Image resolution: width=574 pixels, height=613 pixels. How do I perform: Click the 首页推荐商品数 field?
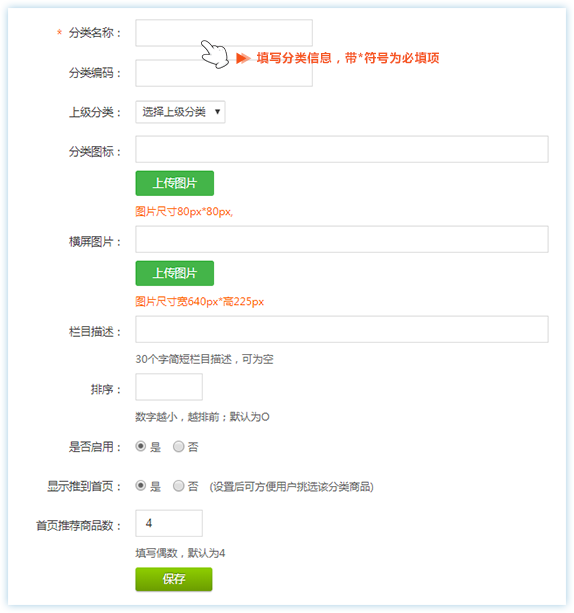[169, 523]
